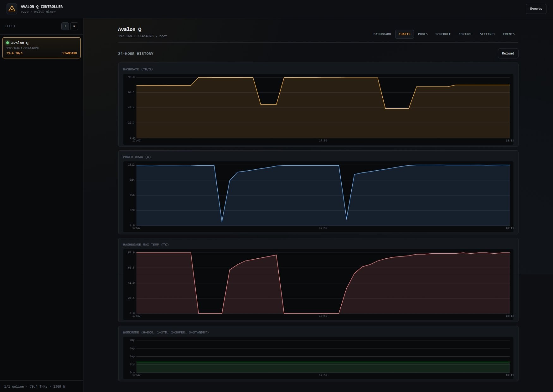Switch to the Settings tab
553x392 pixels.
[x=488, y=34]
